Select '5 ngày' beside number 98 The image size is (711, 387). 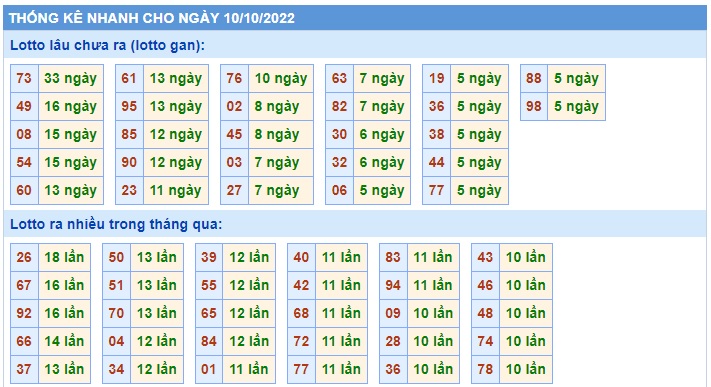(x=576, y=107)
